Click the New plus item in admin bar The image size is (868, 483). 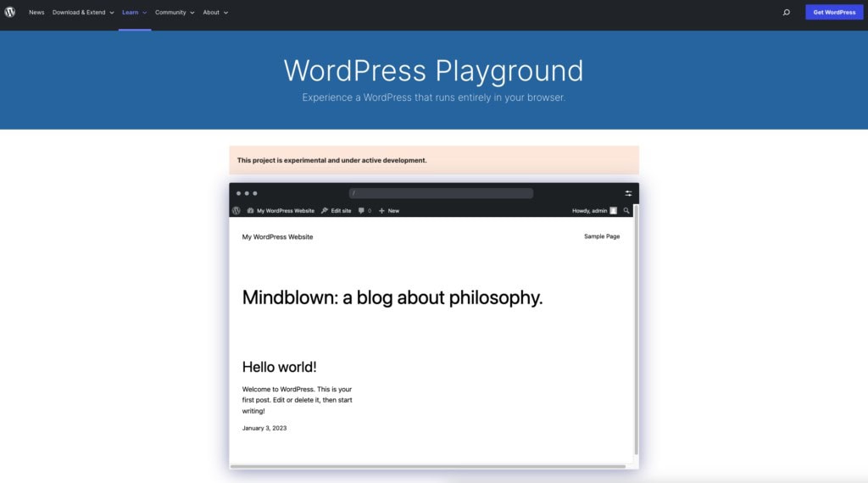(389, 210)
